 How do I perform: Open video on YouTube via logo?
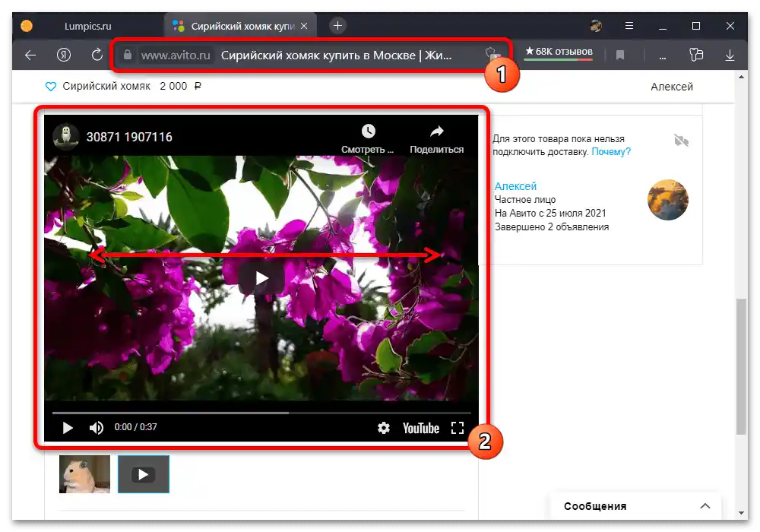(421, 429)
